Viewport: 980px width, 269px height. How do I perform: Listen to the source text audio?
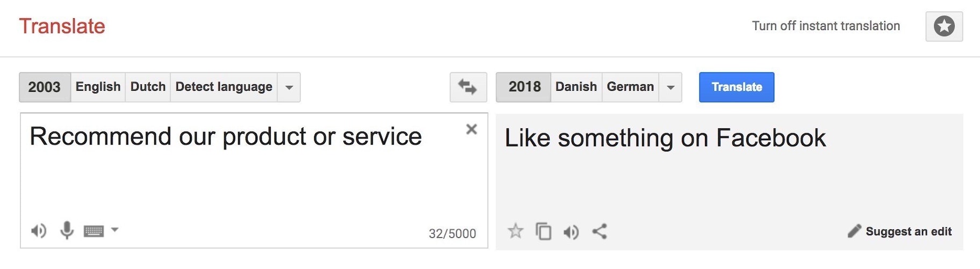tap(39, 231)
